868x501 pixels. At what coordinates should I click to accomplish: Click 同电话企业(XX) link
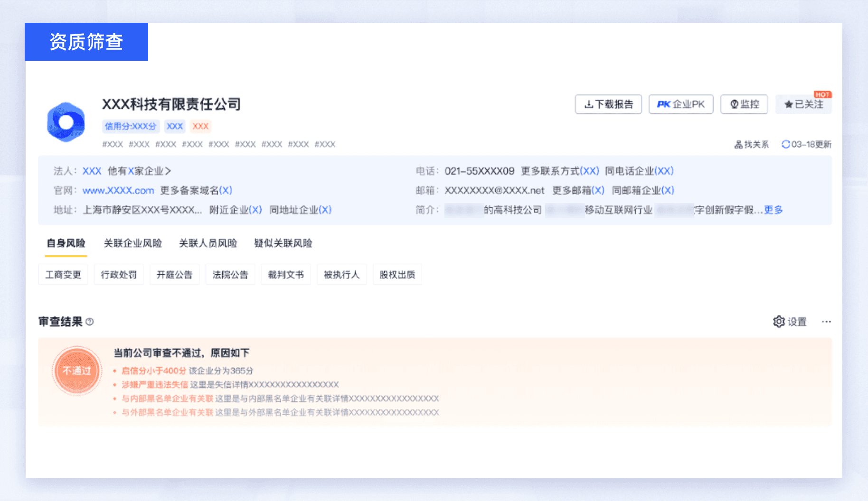click(640, 171)
